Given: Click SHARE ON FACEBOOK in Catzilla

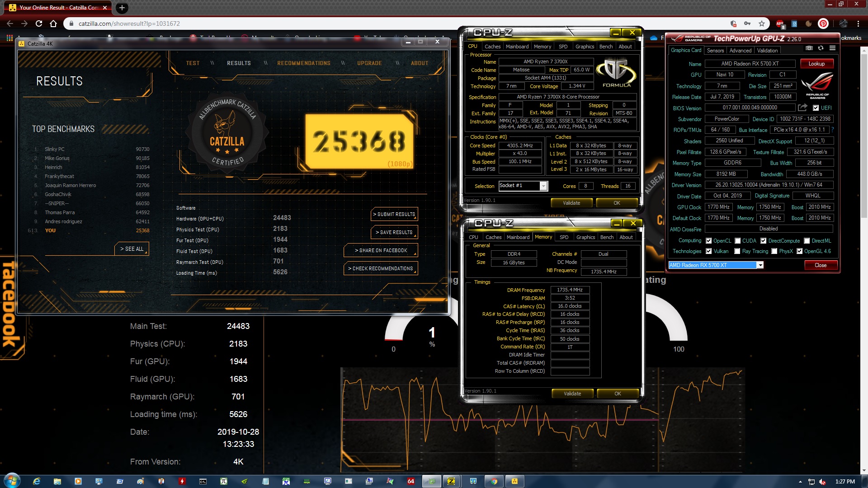Looking at the screenshot, I should [x=381, y=250].
